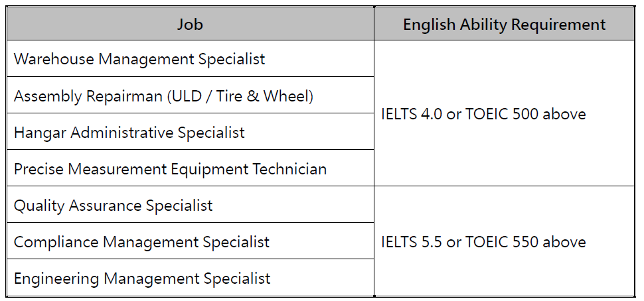Select Precise Measurement Equipment Technician cell

[170, 169]
